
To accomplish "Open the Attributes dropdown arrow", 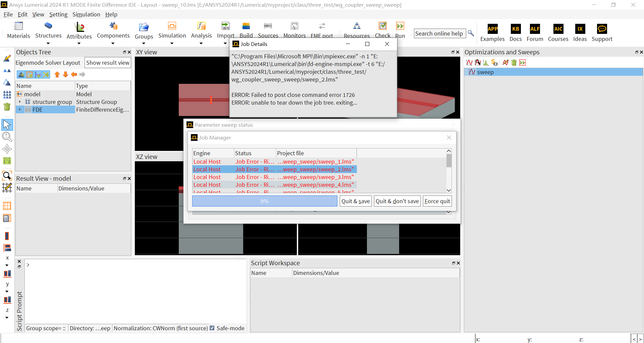I will click(79, 43).
